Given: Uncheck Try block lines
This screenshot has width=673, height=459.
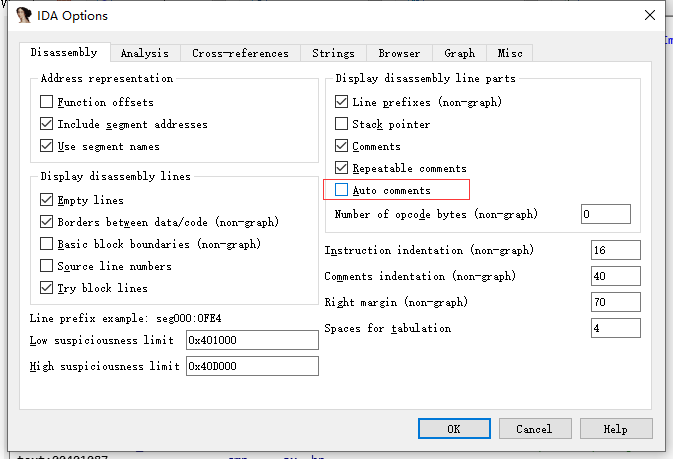Looking at the screenshot, I should (46, 287).
